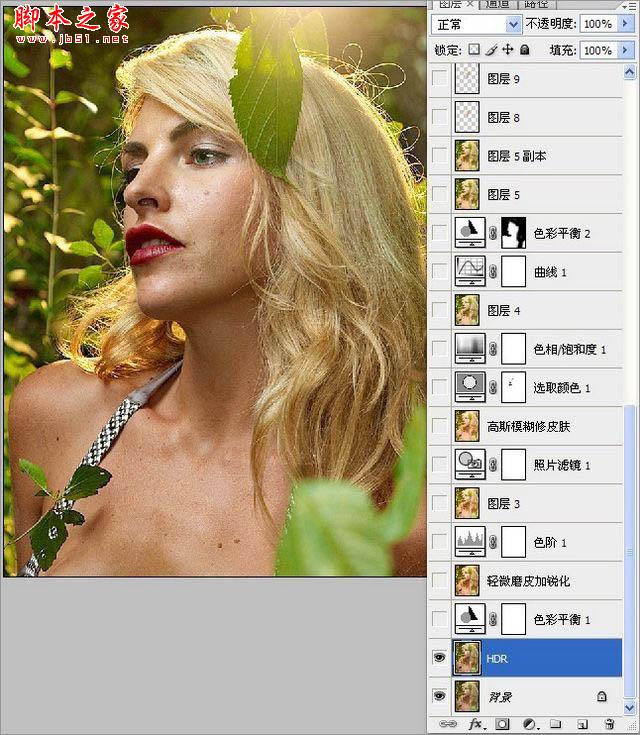Select the 曲线 1 curves adjustment icon
Viewport: 640px width, 735px height.
tap(470, 271)
